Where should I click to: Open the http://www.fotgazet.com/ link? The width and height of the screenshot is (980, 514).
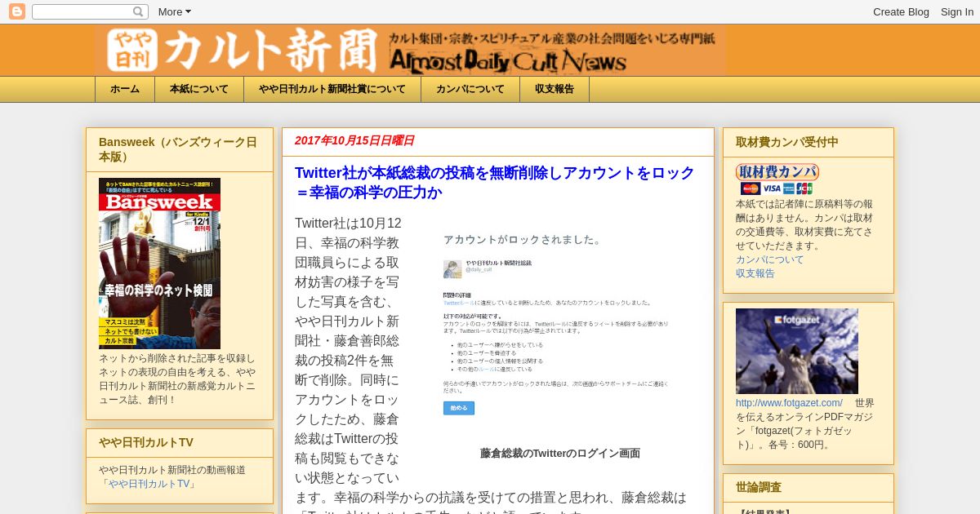789,403
